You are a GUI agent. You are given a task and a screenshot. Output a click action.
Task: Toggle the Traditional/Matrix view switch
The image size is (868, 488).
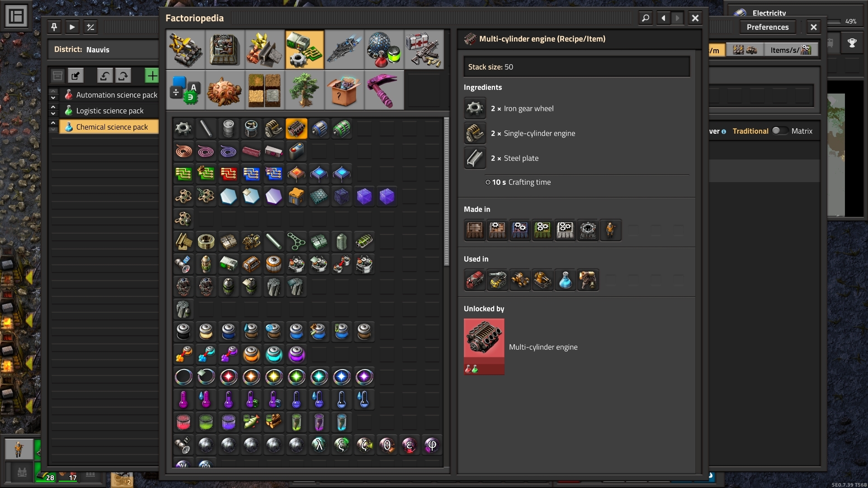click(779, 131)
